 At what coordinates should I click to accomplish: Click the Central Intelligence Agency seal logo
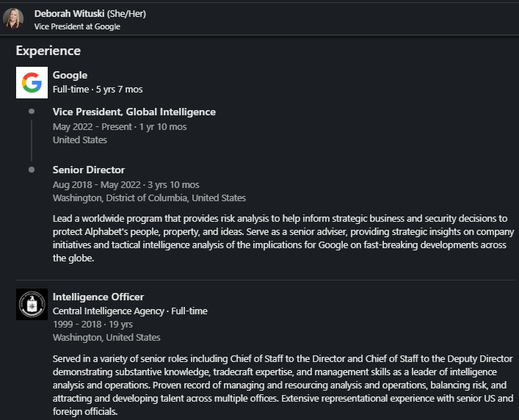click(x=32, y=304)
